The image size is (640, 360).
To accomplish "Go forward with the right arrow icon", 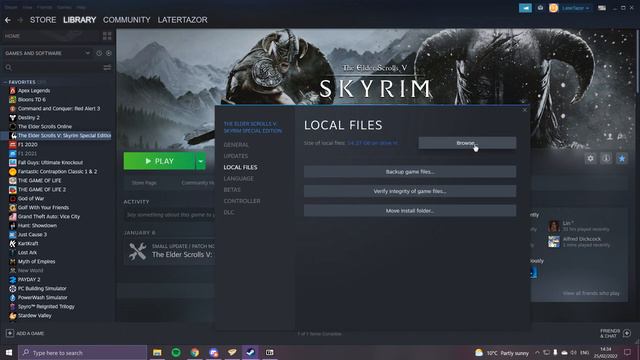I will point(20,20).
